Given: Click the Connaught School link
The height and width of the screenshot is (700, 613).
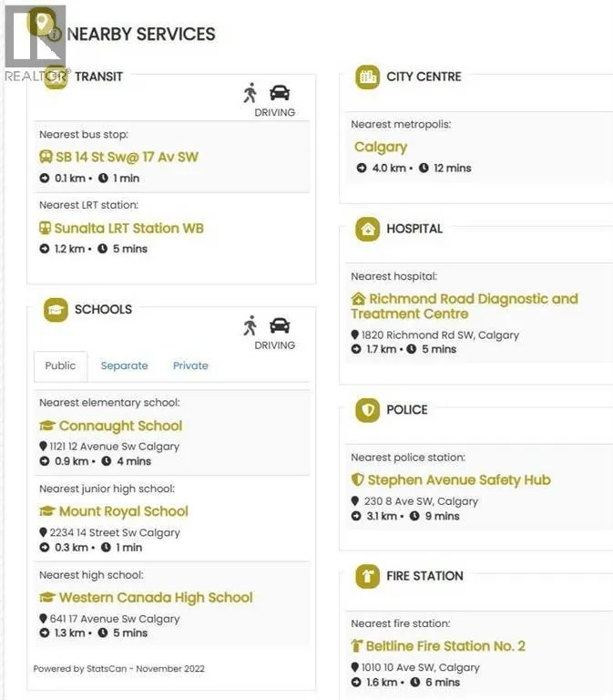Looking at the screenshot, I should [120, 426].
